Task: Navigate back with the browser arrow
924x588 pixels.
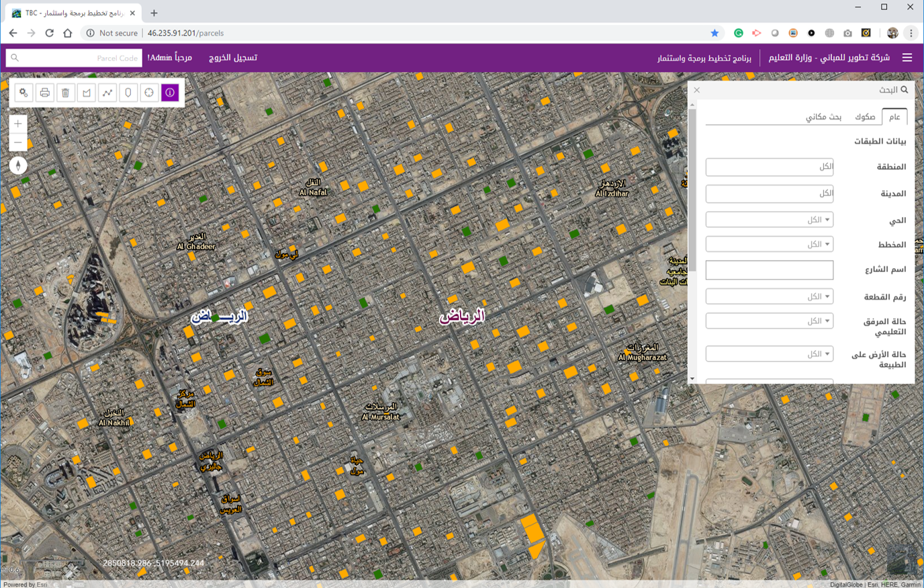Action: pos(13,33)
